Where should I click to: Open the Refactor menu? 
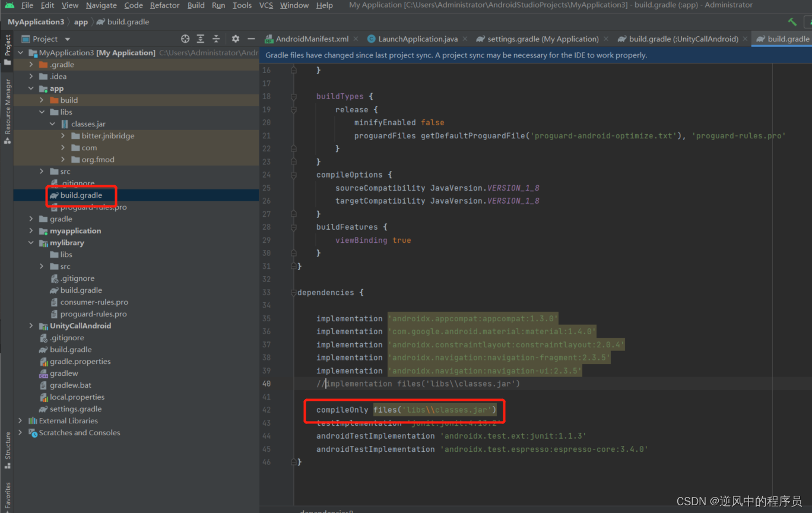[x=164, y=5]
